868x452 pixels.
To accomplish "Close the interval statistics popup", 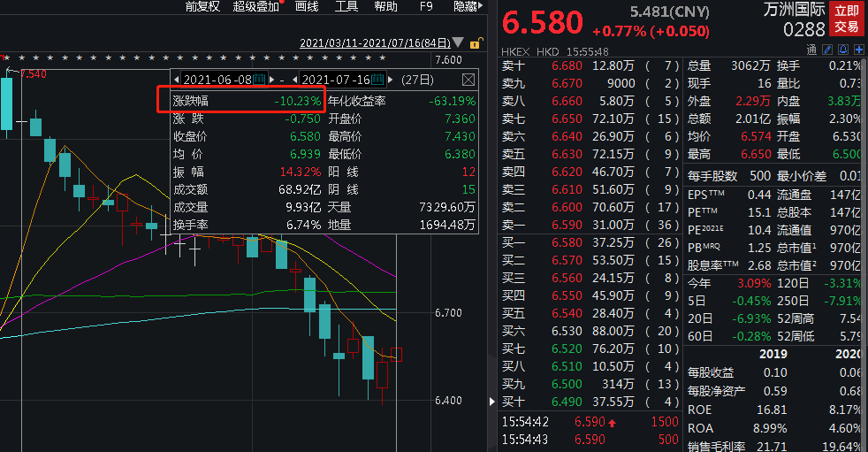I will coord(468,80).
